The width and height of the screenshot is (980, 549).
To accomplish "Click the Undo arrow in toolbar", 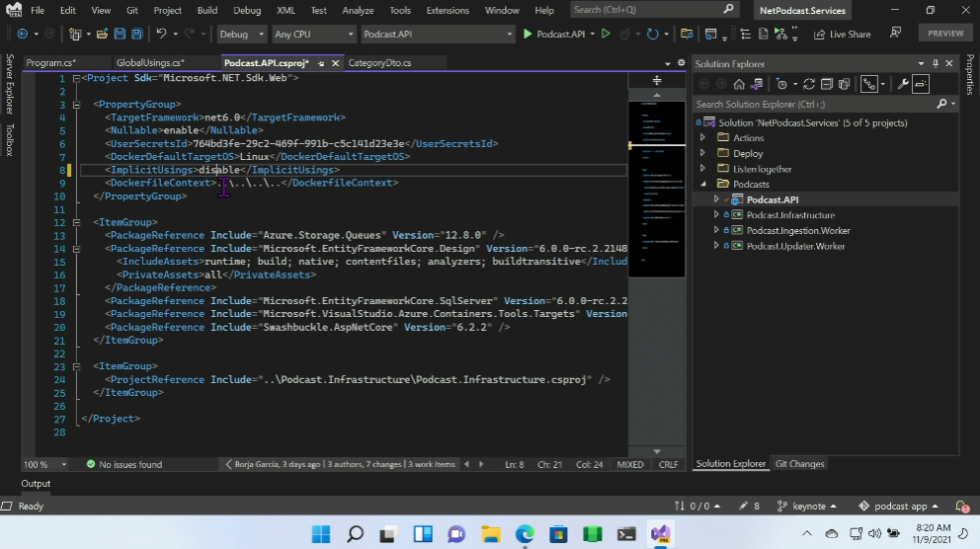I will [161, 34].
